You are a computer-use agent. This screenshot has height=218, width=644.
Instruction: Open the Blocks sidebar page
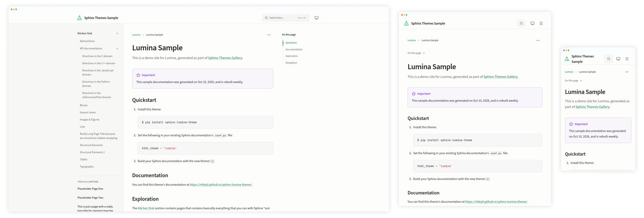tap(84, 105)
